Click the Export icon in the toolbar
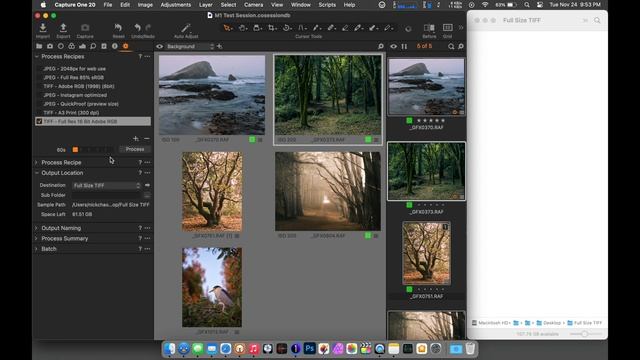640x360 pixels. (x=63, y=28)
